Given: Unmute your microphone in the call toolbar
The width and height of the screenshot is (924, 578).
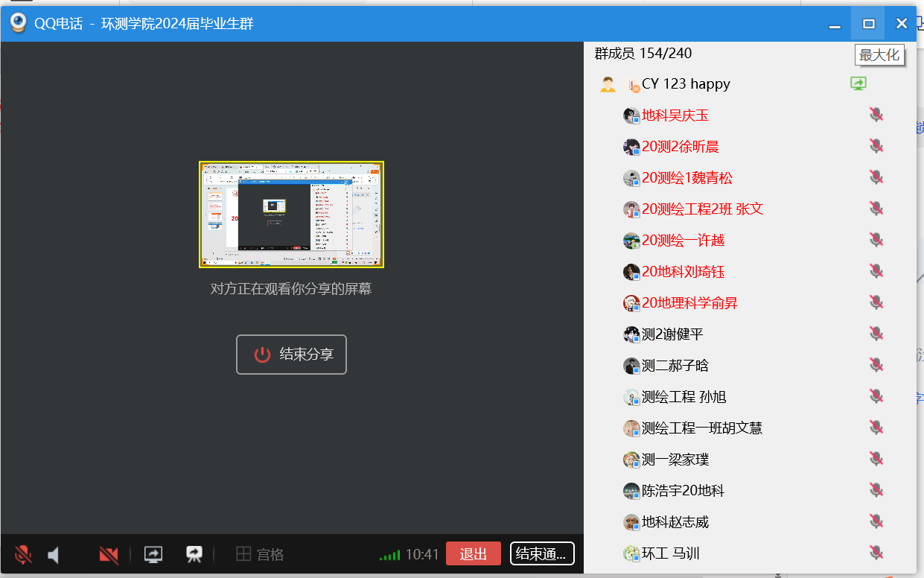Looking at the screenshot, I should click(x=23, y=554).
